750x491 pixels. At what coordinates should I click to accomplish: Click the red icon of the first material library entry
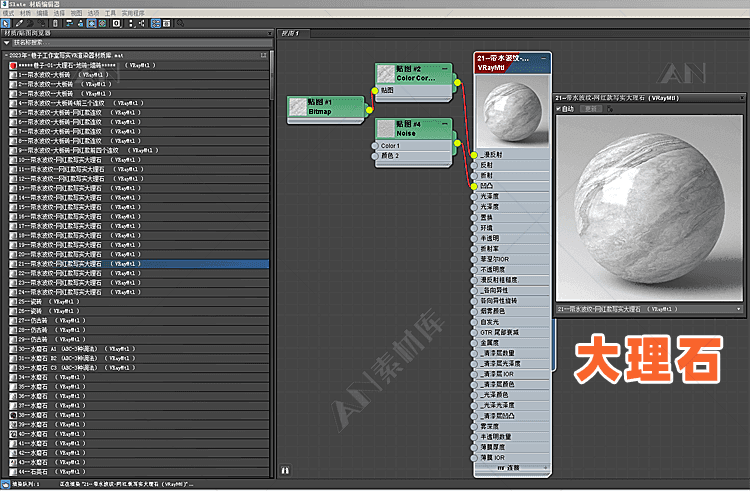(x=12, y=65)
